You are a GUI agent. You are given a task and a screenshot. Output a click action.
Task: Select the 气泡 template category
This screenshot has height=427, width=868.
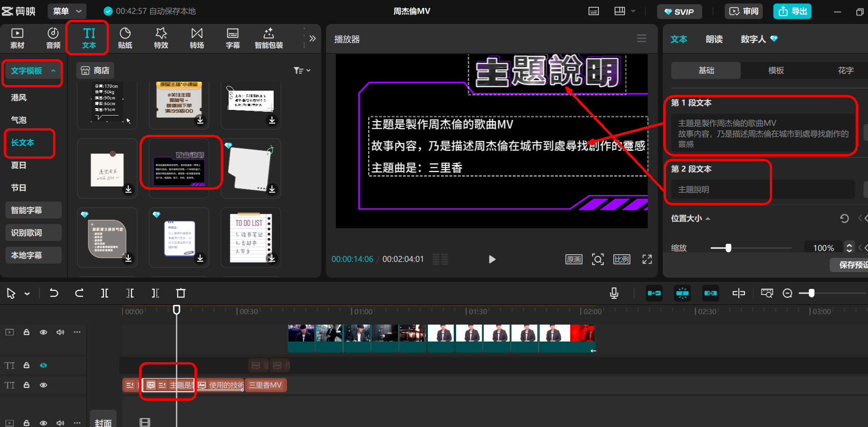coord(19,120)
